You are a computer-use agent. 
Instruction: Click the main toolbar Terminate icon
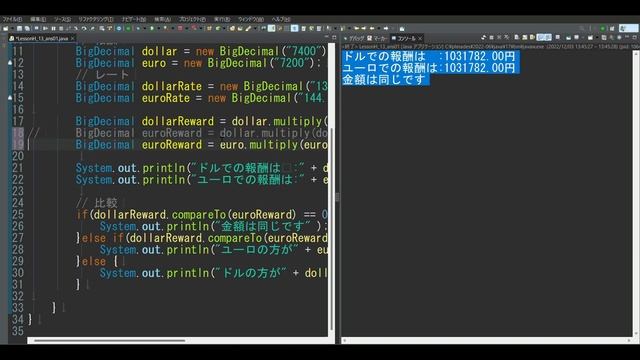pyautogui.click(x=61, y=29)
